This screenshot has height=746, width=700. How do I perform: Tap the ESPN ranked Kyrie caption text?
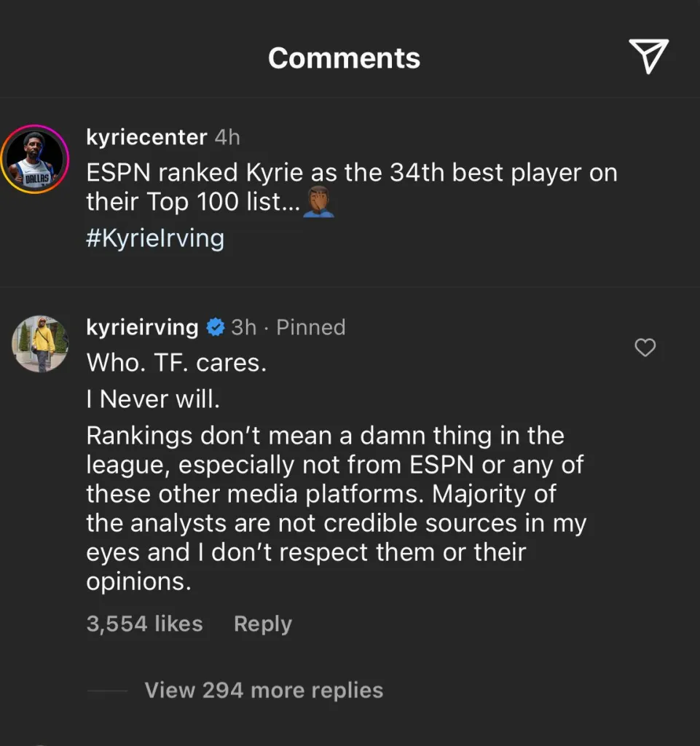click(x=351, y=173)
